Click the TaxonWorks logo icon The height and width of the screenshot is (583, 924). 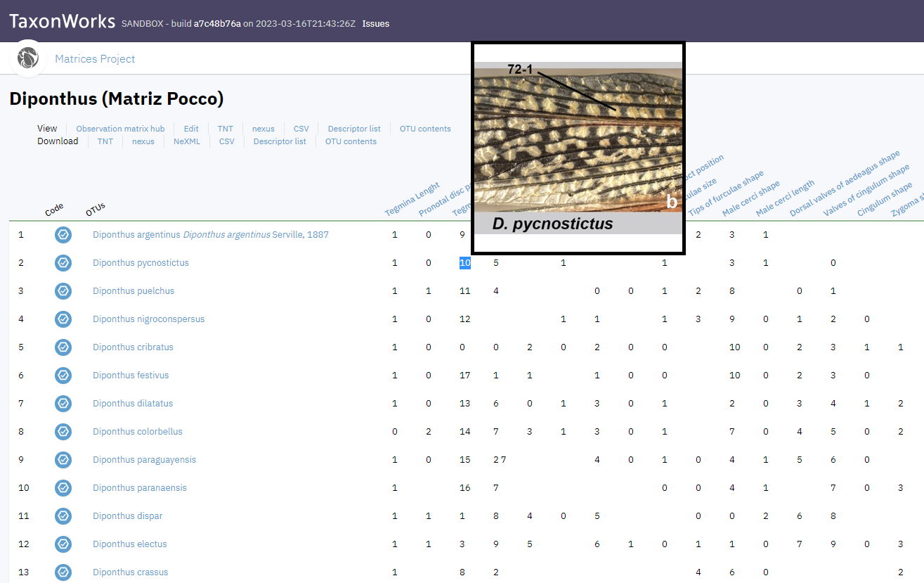[x=27, y=58]
